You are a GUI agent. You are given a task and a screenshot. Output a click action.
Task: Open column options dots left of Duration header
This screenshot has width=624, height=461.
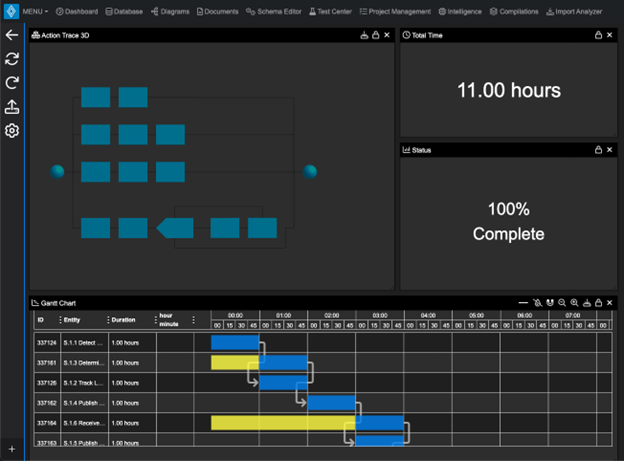pos(108,320)
